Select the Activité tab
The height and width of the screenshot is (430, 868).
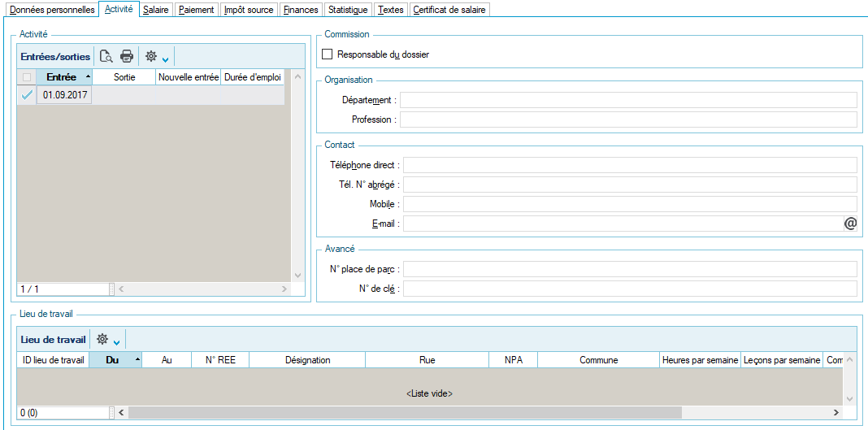point(119,10)
